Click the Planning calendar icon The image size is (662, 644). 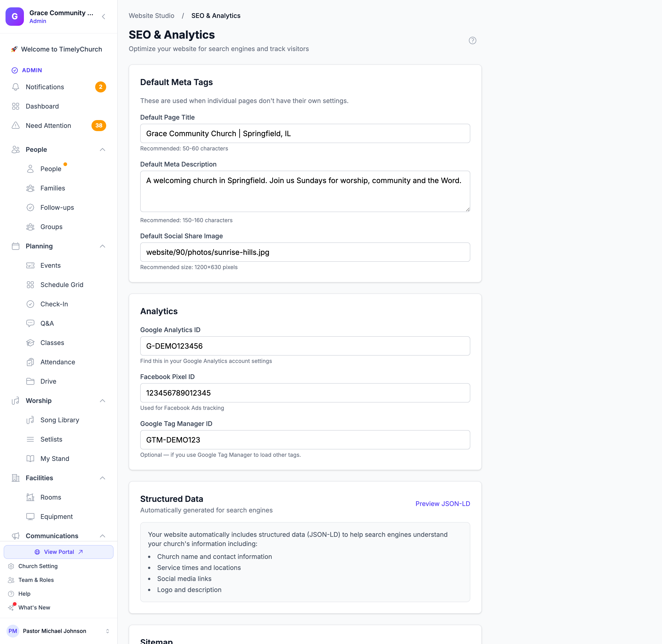pos(16,246)
